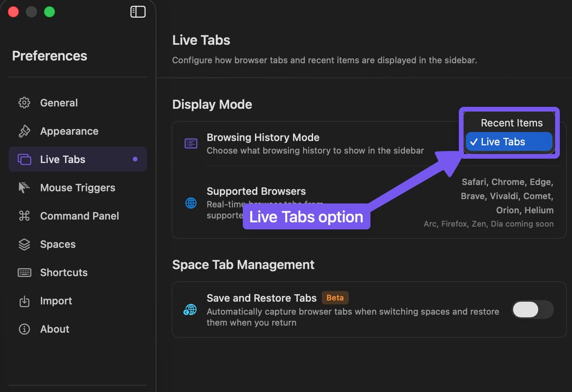The width and height of the screenshot is (572, 392).
Task: Select the Shortcuts keyboard icon
Action: (x=24, y=272)
